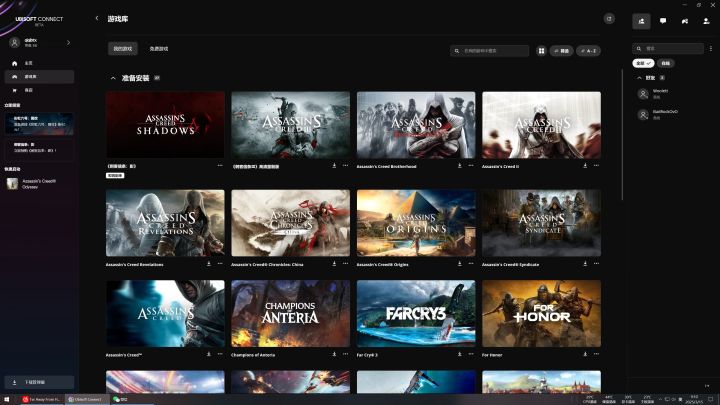Open the 筛选 filter button
Image resolution: width=720 pixels, height=405 pixels.
[x=561, y=51]
